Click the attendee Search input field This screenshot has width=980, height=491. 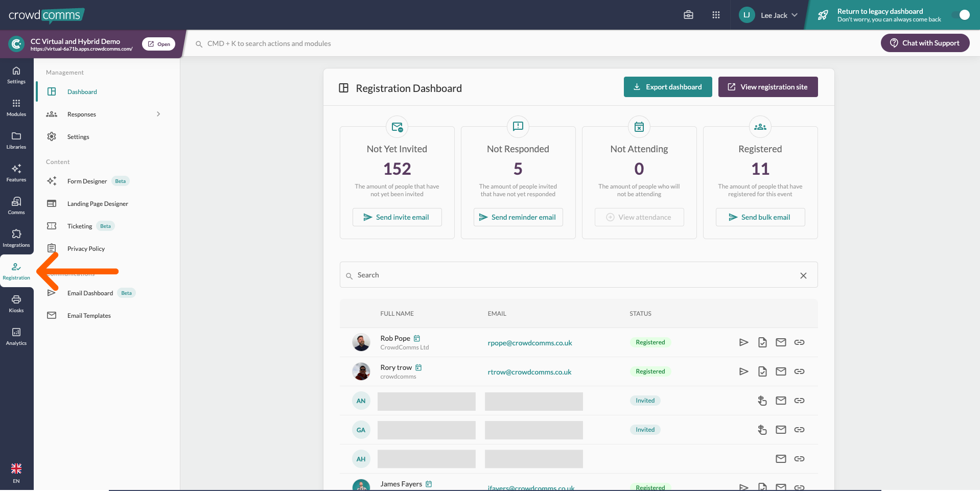(572, 275)
